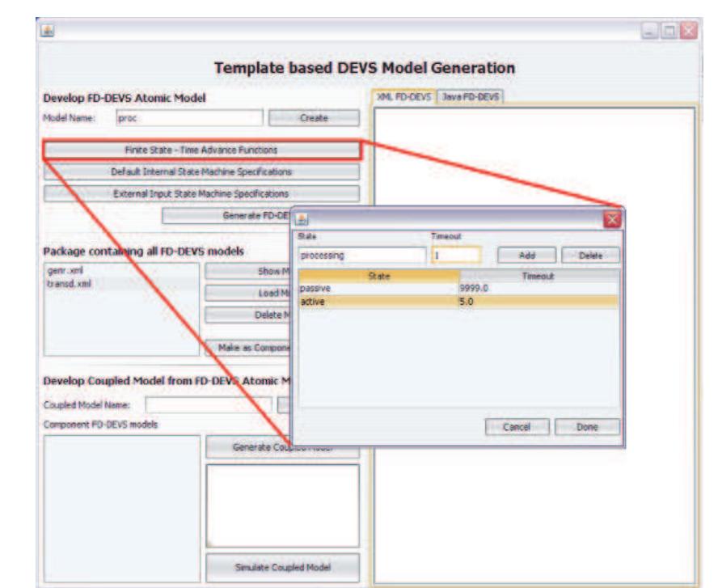Select the active row in state table
This screenshot has width=718, height=588.
(x=458, y=302)
